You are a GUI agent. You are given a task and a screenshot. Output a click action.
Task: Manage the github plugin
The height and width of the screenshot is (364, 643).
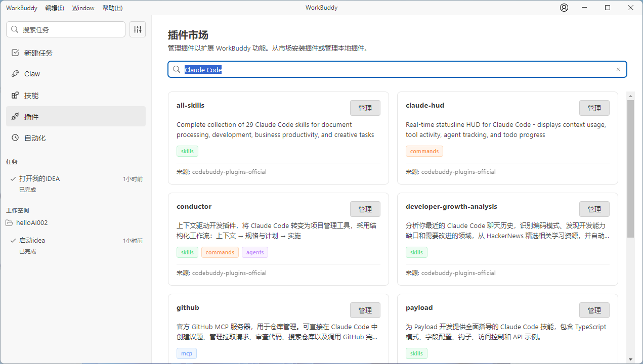365,310
